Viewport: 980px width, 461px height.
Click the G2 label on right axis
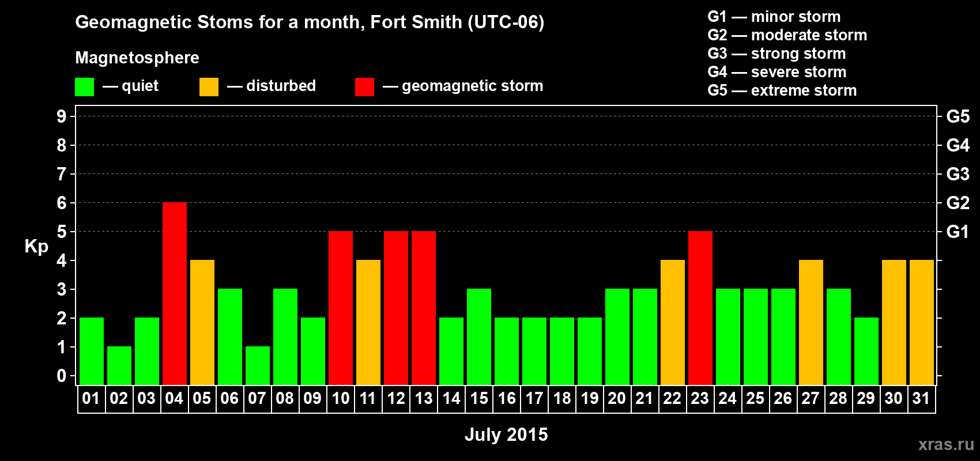click(x=958, y=203)
